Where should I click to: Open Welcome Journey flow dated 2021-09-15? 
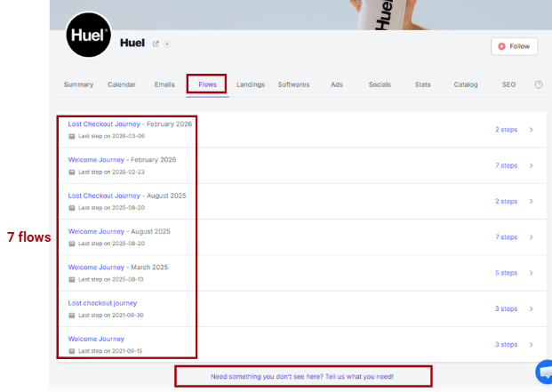pyautogui.click(x=96, y=339)
